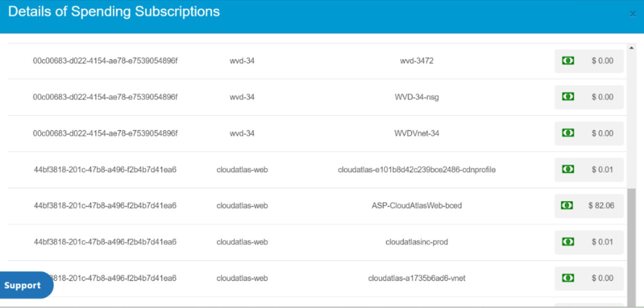Close the Details of Spending Subscriptions dialog

[x=633, y=14]
